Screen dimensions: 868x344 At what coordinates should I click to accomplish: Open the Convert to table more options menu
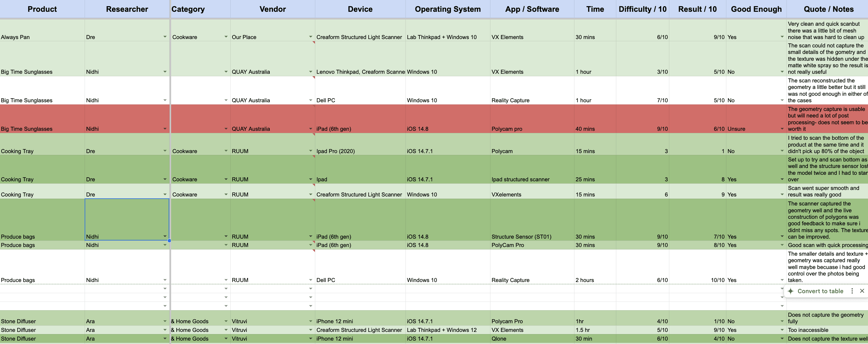[852, 291]
